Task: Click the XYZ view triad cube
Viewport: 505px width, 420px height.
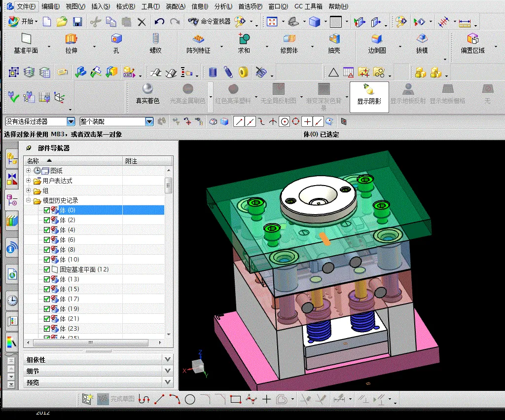Action: point(198,367)
